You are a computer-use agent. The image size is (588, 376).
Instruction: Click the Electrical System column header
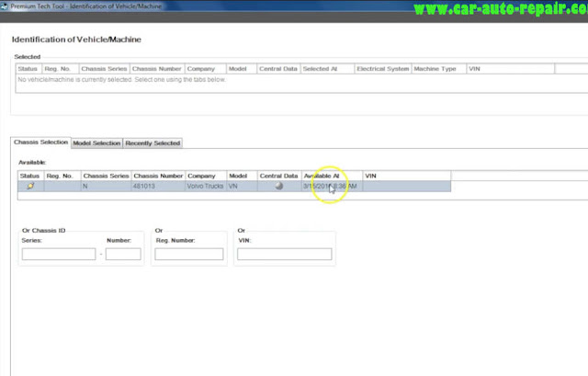click(x=383, y=69)
